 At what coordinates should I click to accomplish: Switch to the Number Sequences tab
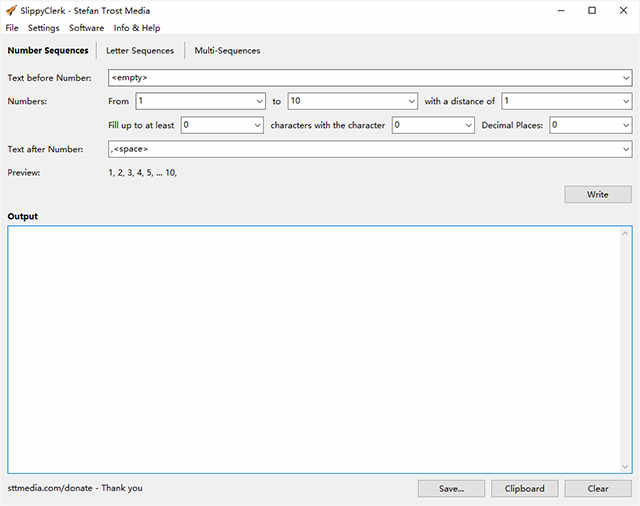tap(48, 51)
